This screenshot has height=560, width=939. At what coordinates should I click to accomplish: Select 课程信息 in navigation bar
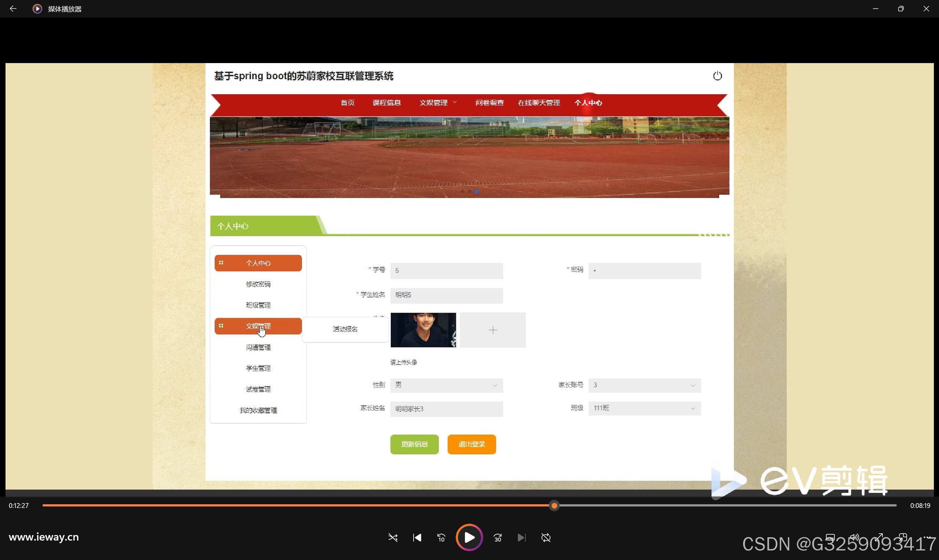(x=387, y=103)
